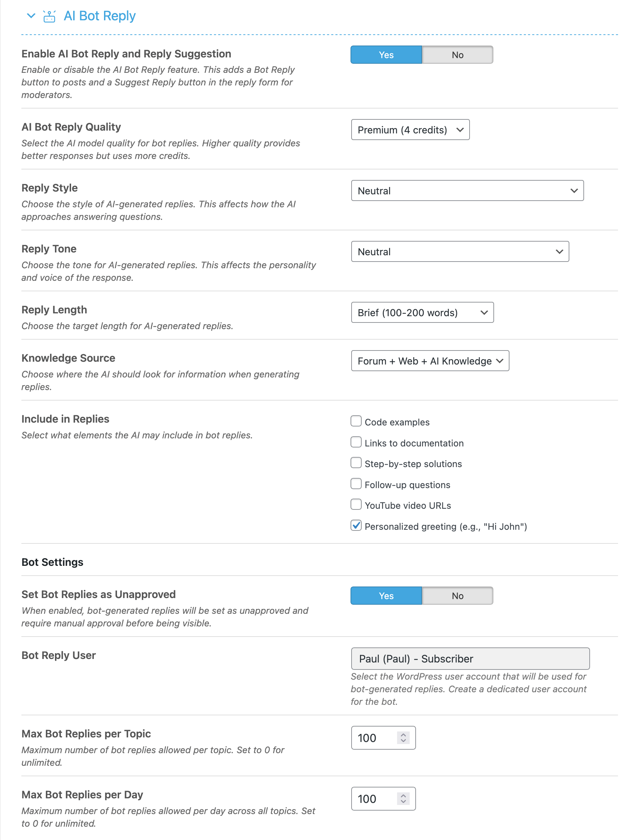Click the AI Bot Reply robot icon
This screenshot has width=638, height=840.
[x=49, y=15]
